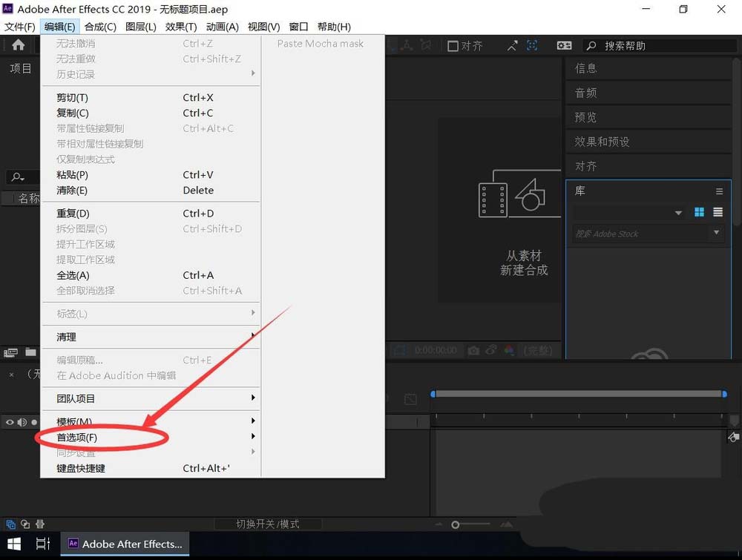Click 切换开关/模式 toggle button
This screenshot has width=742, height=560.
[268, 524]
